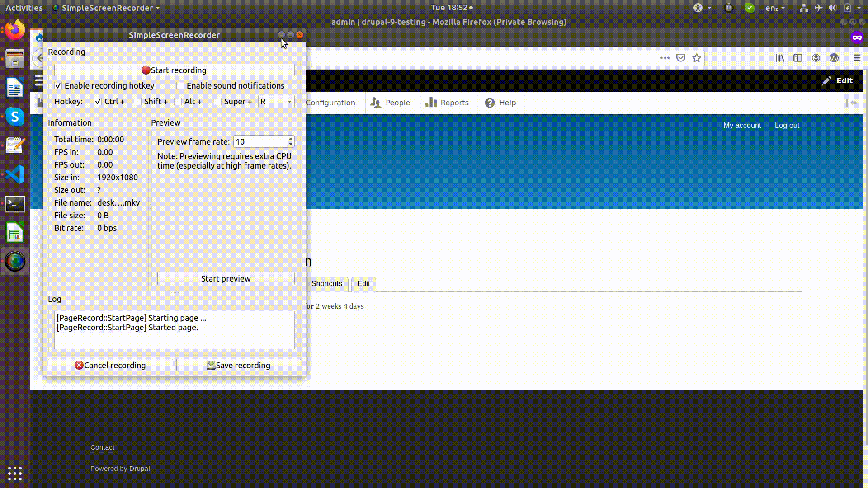Screen dimensions: 868x488
Task: Click the Firefox icon in the dock
Action: (x=15, y=30)
